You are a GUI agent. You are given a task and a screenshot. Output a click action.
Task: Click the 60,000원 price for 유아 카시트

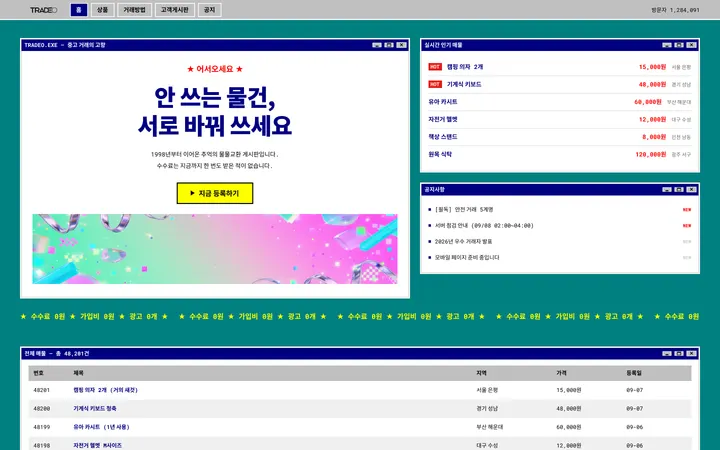(650, 102)
